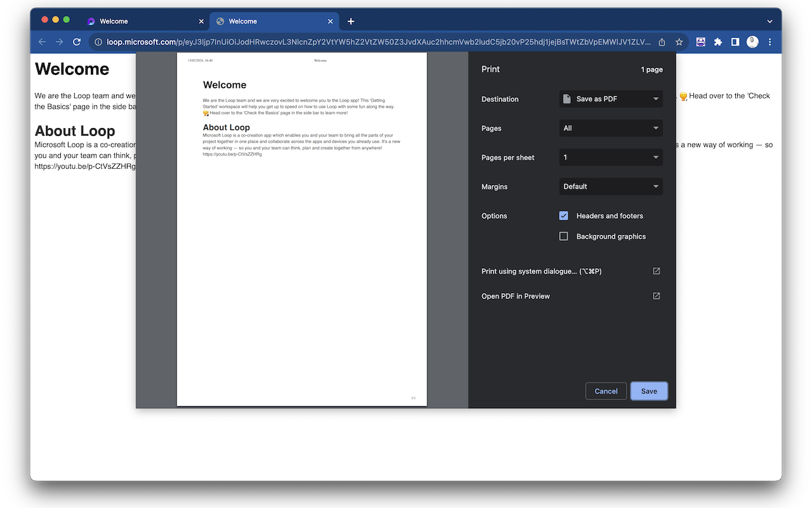The height and width of the screenshot is (508, 812).
Task: Reload the page with the refresh icon
Action: point(77,42)
